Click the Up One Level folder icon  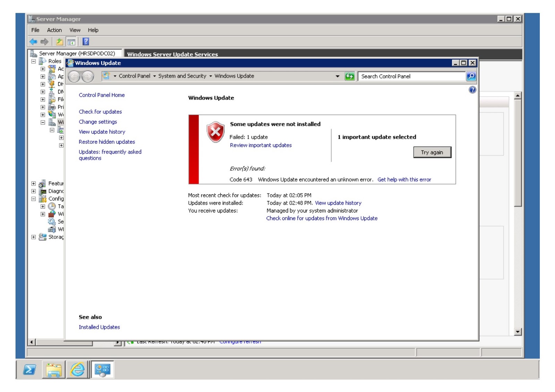pos(60,42)
